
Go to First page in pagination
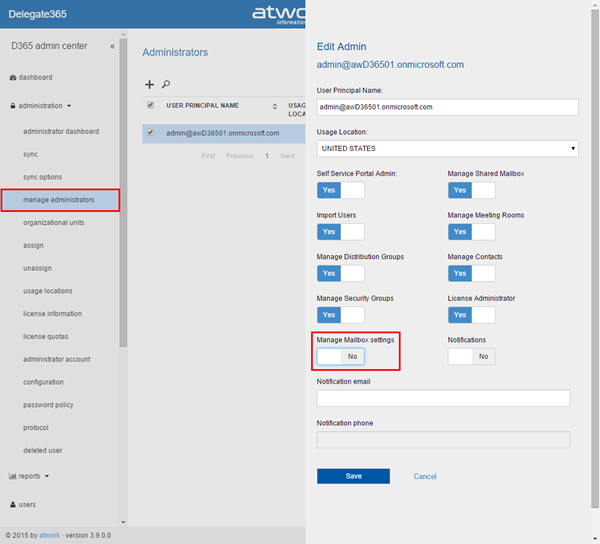208,156
